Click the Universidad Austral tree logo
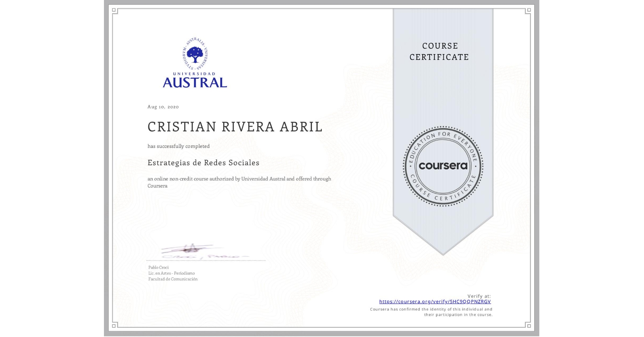This screenshot has height=337, width=644. click(x=195, y=55)
